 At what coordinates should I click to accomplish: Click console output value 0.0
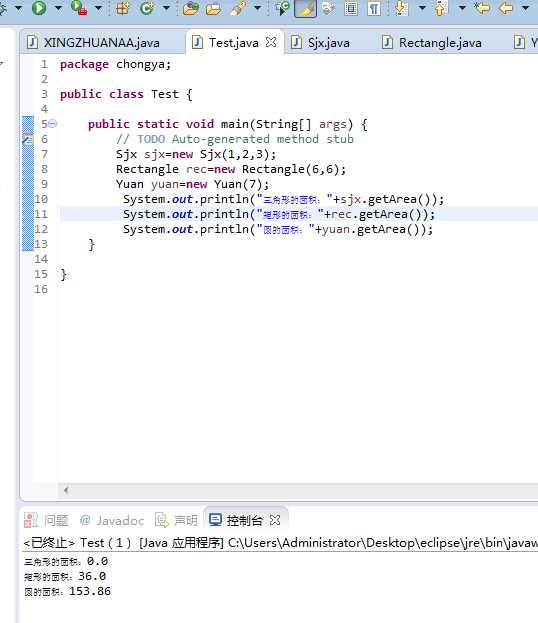[97, 561]
